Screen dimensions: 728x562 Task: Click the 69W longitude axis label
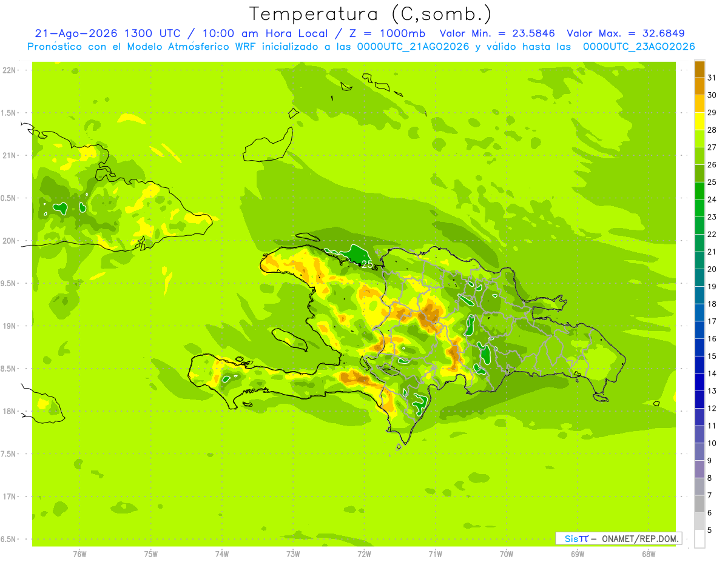[x=578, y=554]
